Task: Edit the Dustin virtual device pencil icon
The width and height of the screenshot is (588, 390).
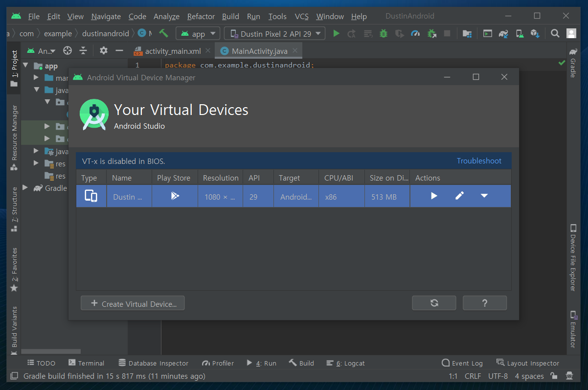Action: pyautogui.click(x=459, y=196)
